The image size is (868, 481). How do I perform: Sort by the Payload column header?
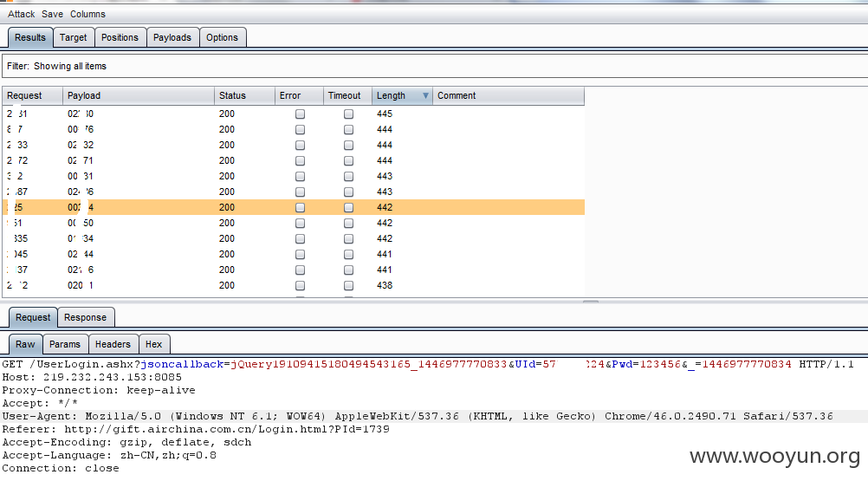tap(139, 95)
